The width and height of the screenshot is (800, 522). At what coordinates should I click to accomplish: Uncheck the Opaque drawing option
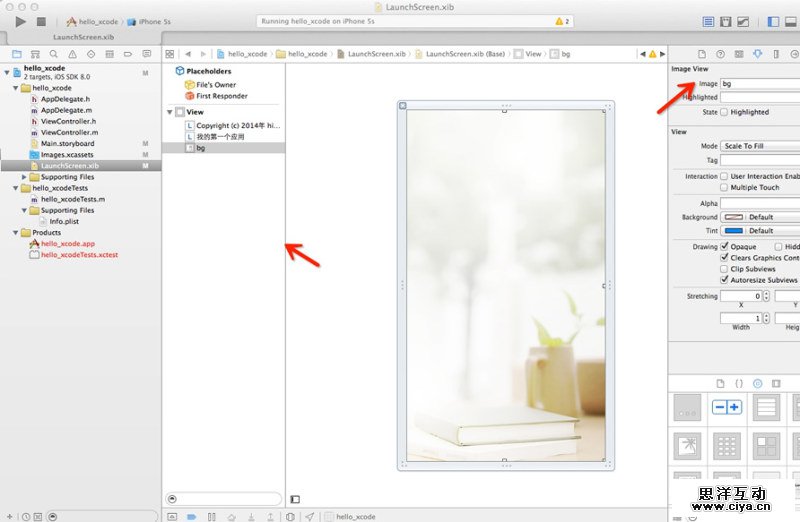[724, 246]
